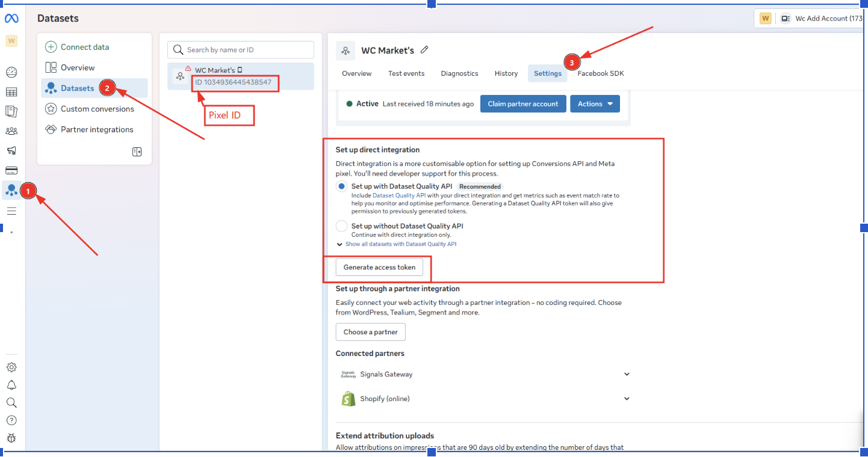868x457 pixels.
Task: Click the Connected partners heading
Action: click(370, 354)
